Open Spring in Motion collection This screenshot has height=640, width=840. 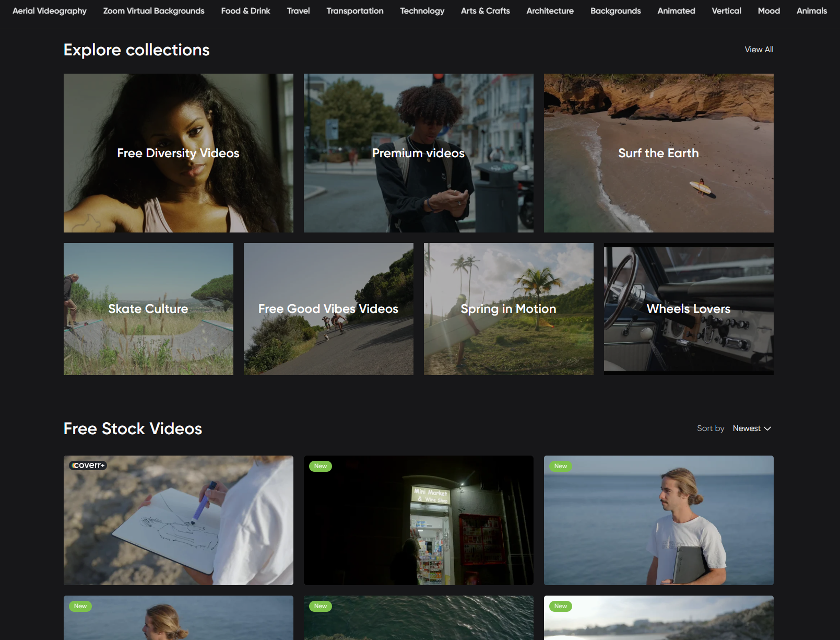click(x=508, y=309)
